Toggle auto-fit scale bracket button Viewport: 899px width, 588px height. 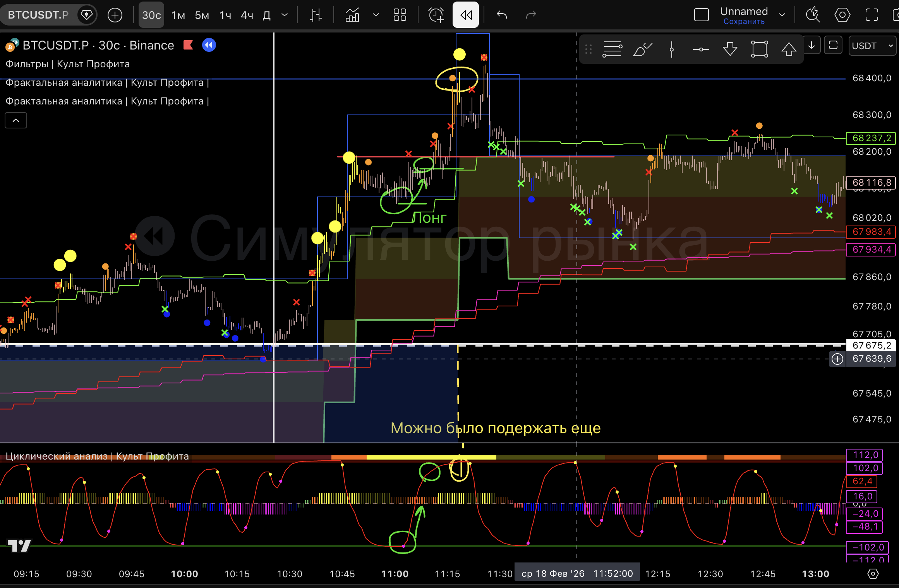[x=833, y=45]
